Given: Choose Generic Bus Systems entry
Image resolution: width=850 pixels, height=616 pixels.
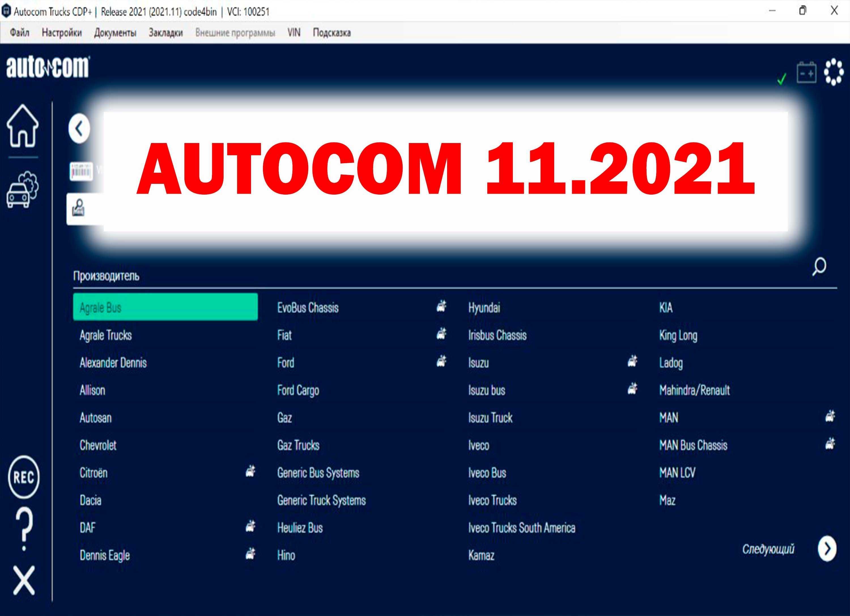Looking at the screenshot, I should pos(318,473).
